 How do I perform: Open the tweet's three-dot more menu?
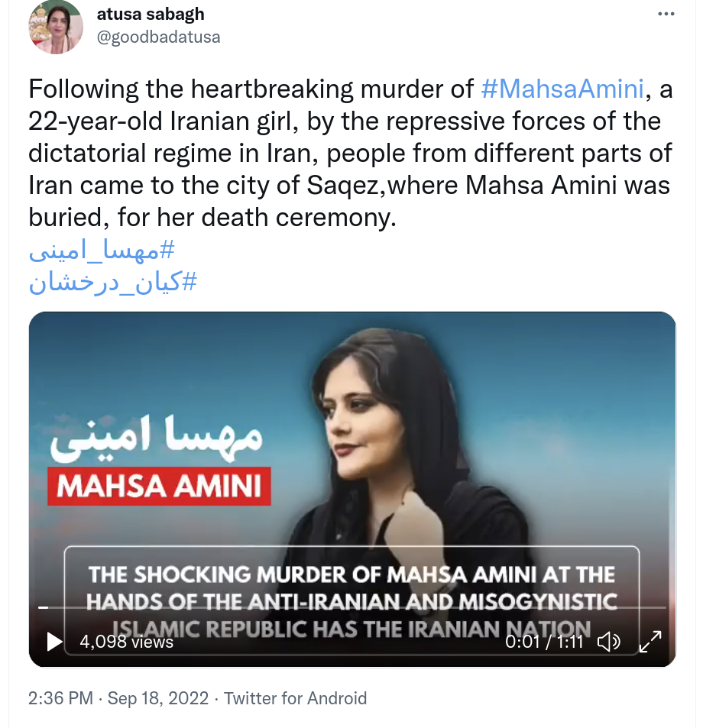[x=666, y=14]
